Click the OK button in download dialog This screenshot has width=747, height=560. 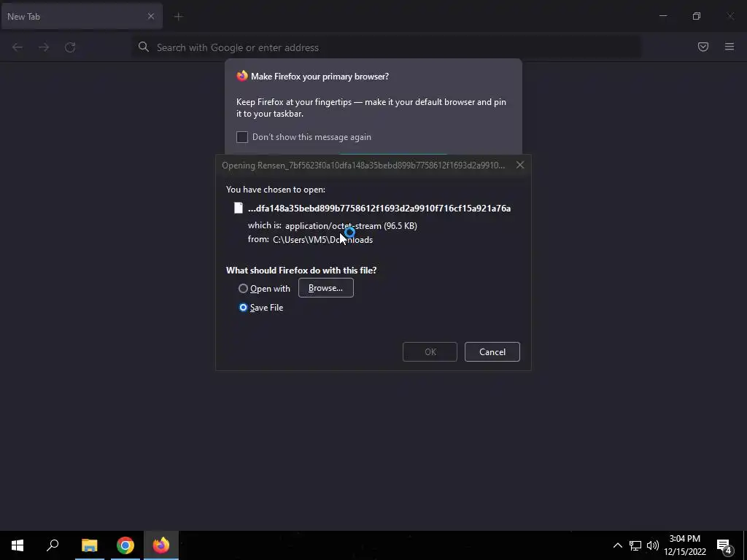[430, 352]
